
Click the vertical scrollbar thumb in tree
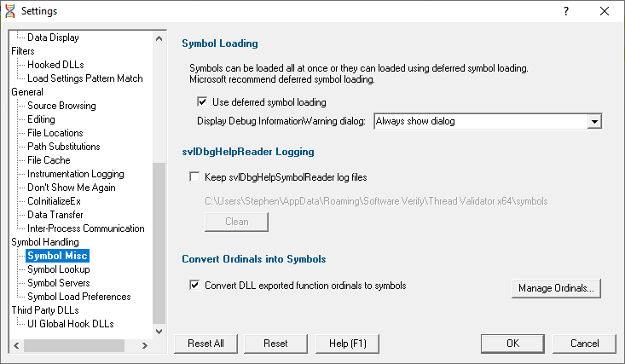click(159, 243)
